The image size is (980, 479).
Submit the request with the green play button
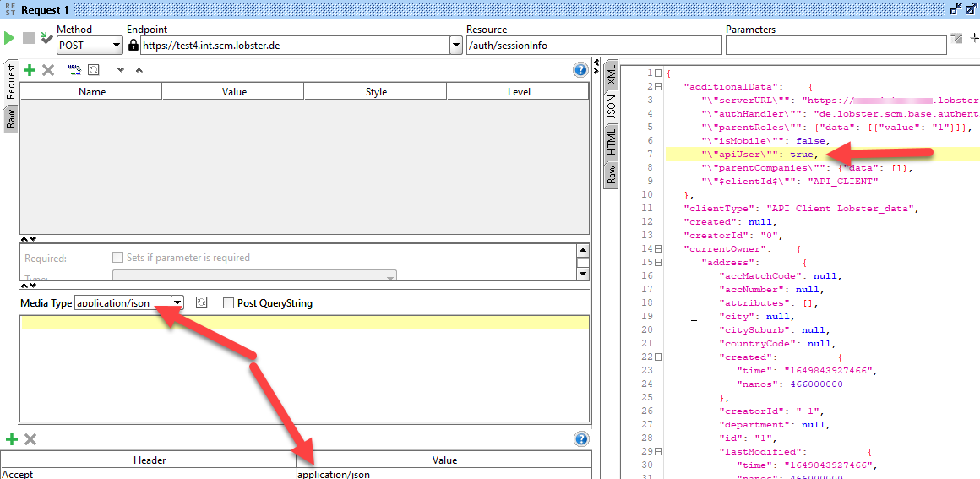[8, 38]
